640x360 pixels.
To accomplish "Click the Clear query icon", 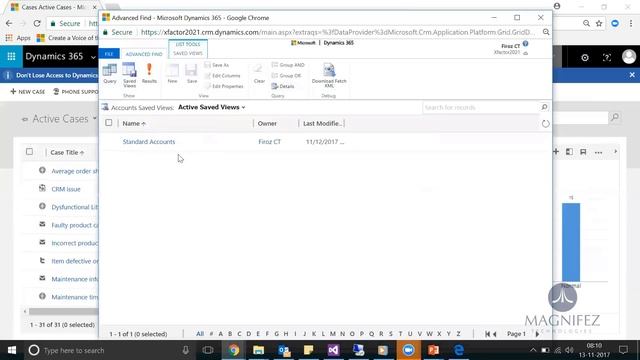I will [259, 73].
